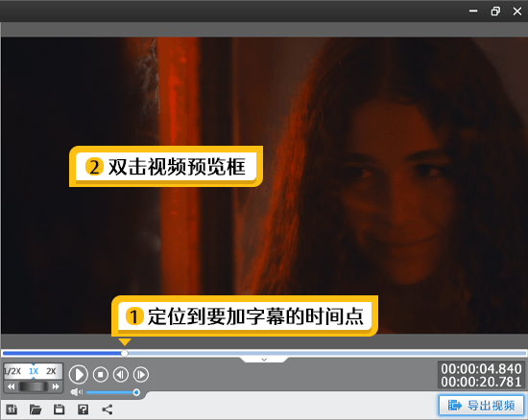This screenshot has width=528, height=420.
Task: Save the project with the floppy disk icon
Action: coord(60,409)
